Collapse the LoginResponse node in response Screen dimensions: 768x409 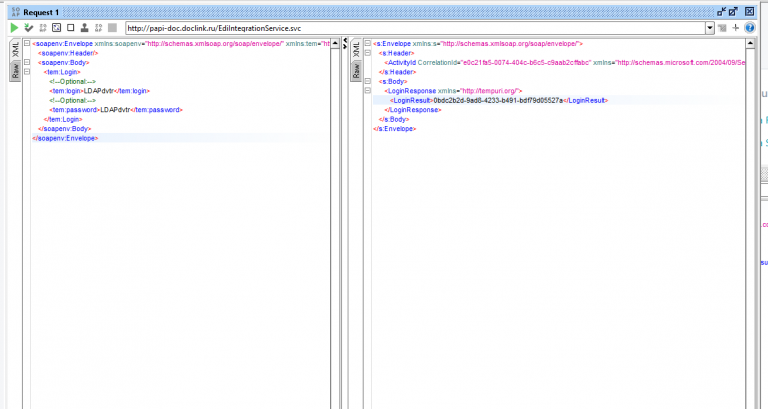(x=368, y=91)
